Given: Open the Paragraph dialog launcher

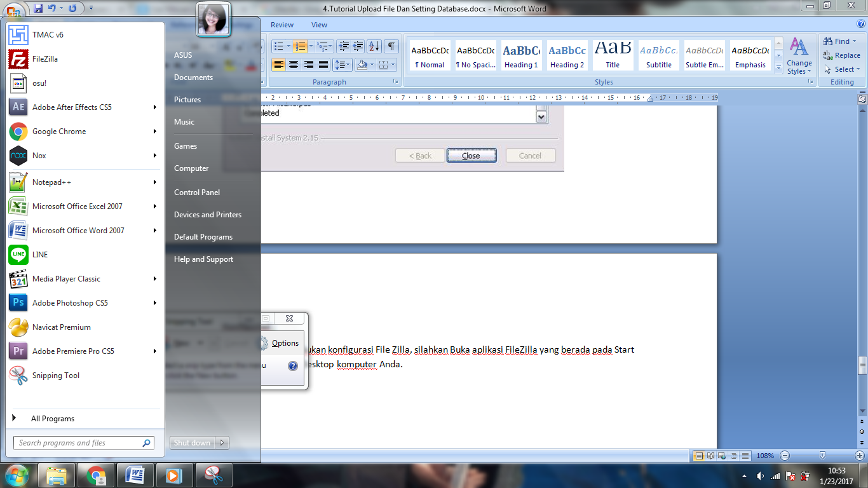Looking at the screenshot, I should 395,82.
